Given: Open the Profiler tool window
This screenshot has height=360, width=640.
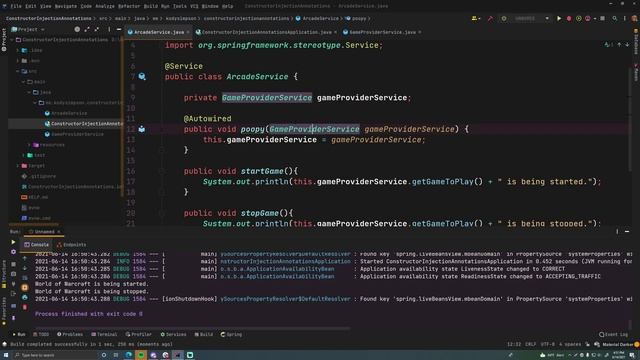Looking at the screenshot, I should click(x=138, y=334).
